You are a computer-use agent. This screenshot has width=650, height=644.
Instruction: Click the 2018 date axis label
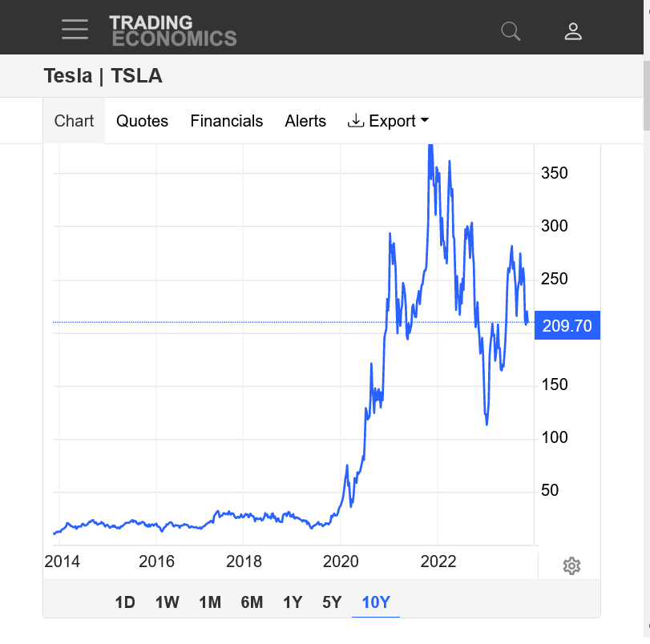click(244, 561)
